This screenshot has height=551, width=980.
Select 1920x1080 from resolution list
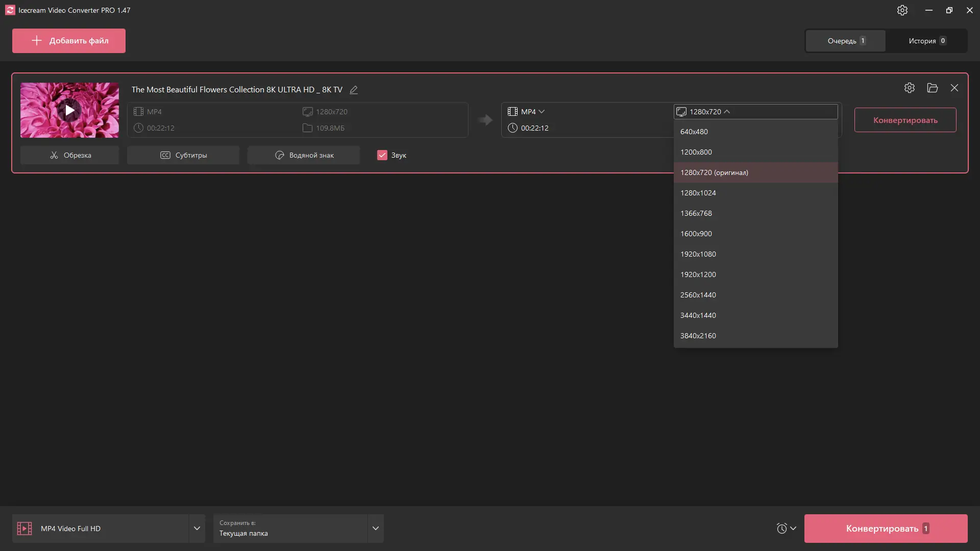[698, 254]
